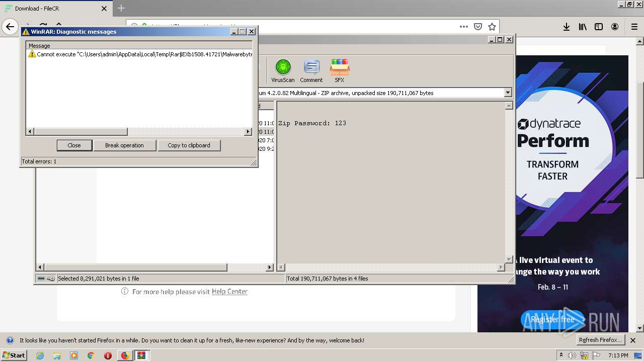Open Firefox account icon
This screenshot has width=644, height=362.
615,27
